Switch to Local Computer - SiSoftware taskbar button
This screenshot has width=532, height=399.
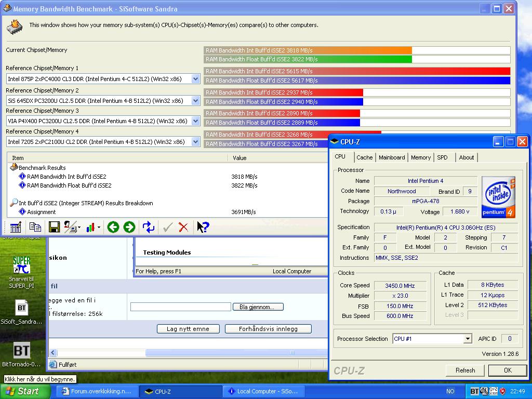(x=263, y=391)
